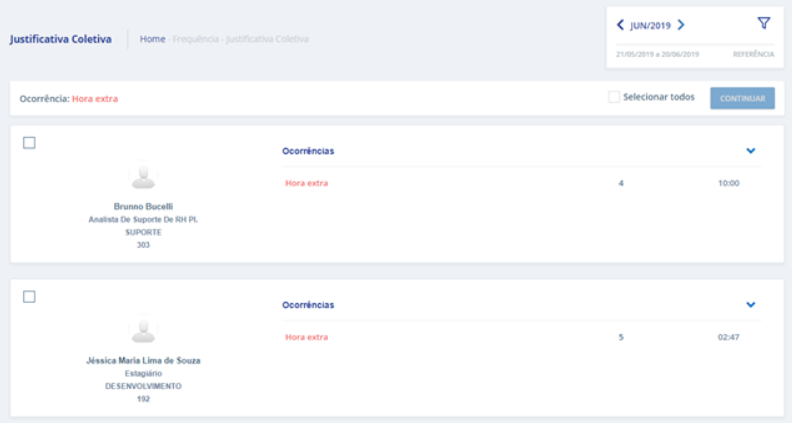The height and width of the screenshot is (423, 792).
Task: Collapse Jéssica Maria's Ocorrências chevron
Action: [x=751, y=304]
